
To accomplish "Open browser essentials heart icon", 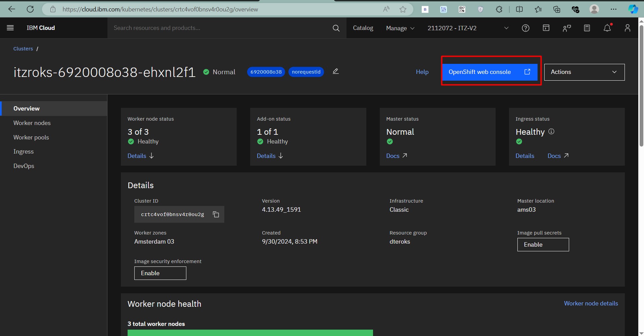I will pos(576,9).
